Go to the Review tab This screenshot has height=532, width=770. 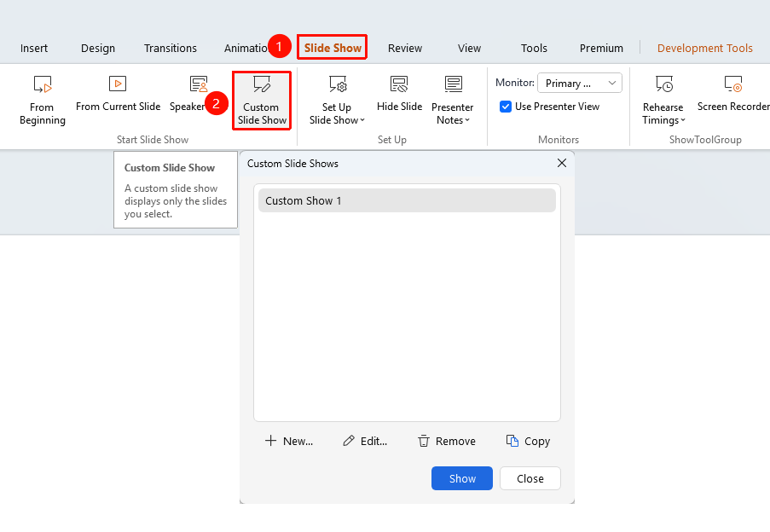405,48
